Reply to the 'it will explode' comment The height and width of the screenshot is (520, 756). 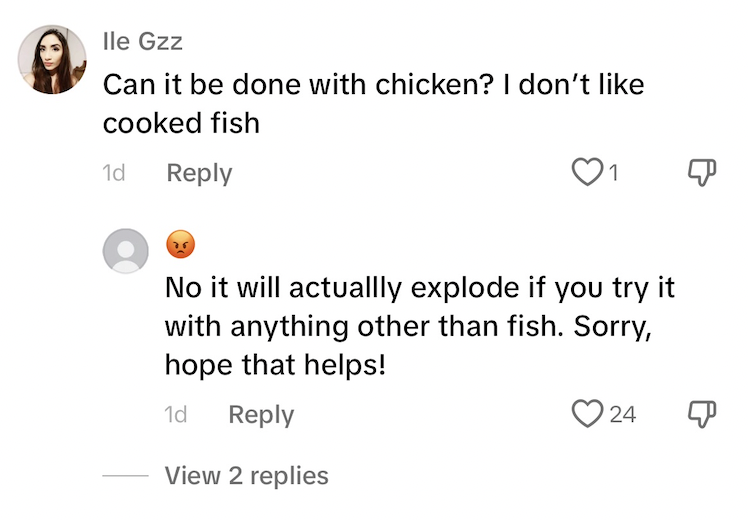[261, 414]
